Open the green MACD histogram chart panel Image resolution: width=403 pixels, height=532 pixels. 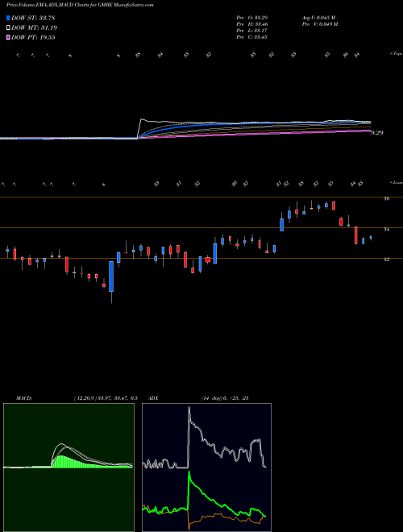coord(69,468)
